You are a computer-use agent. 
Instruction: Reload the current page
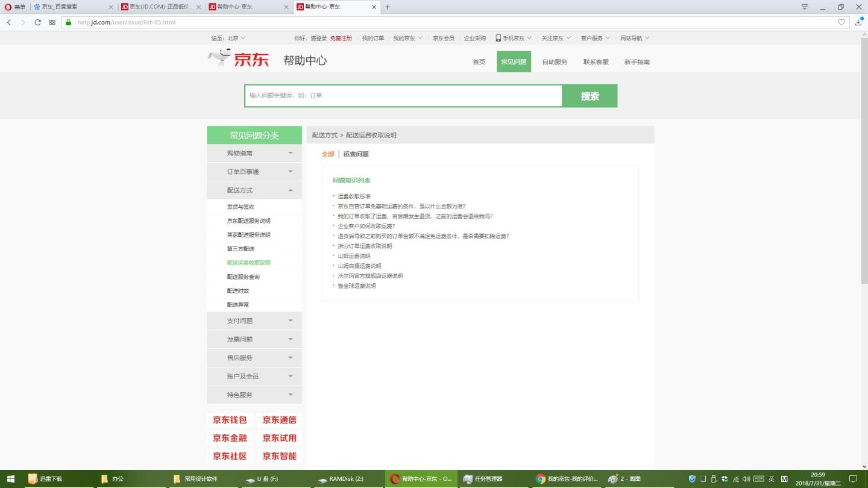coord(38,22)
